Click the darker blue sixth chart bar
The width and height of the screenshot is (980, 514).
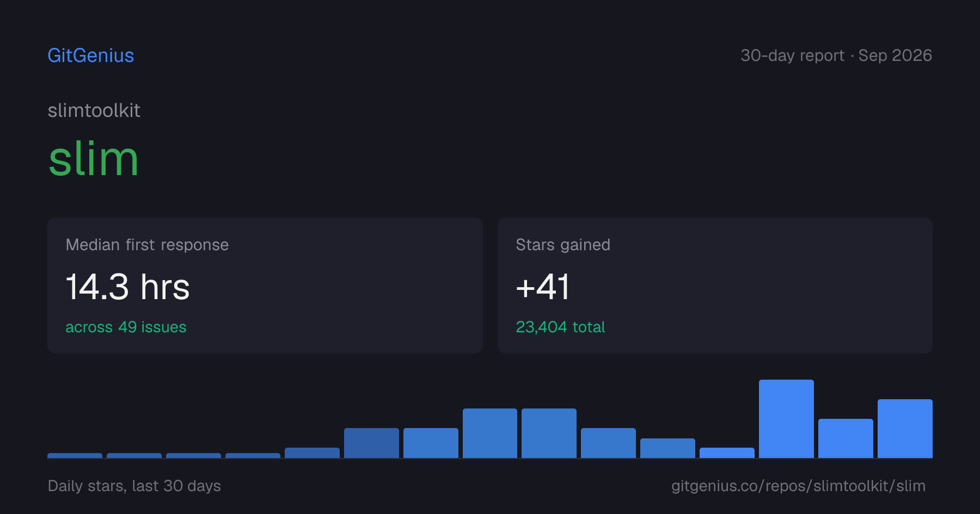click(371, 443)
